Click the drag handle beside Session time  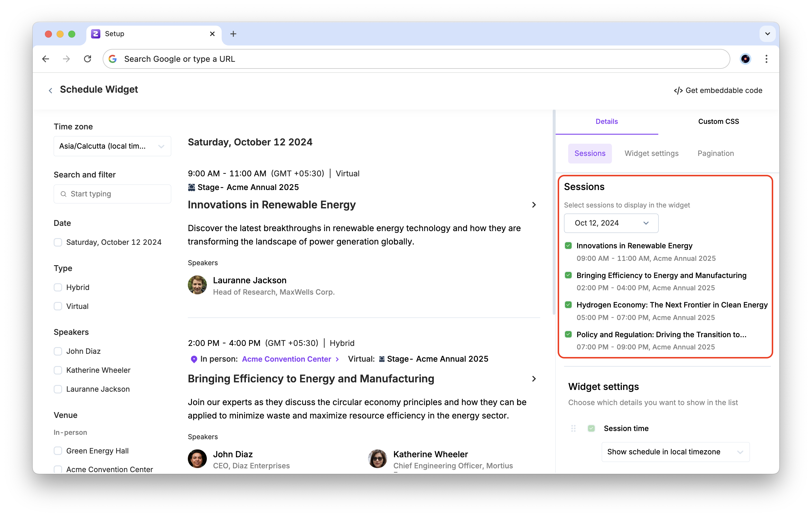(573, 428)
